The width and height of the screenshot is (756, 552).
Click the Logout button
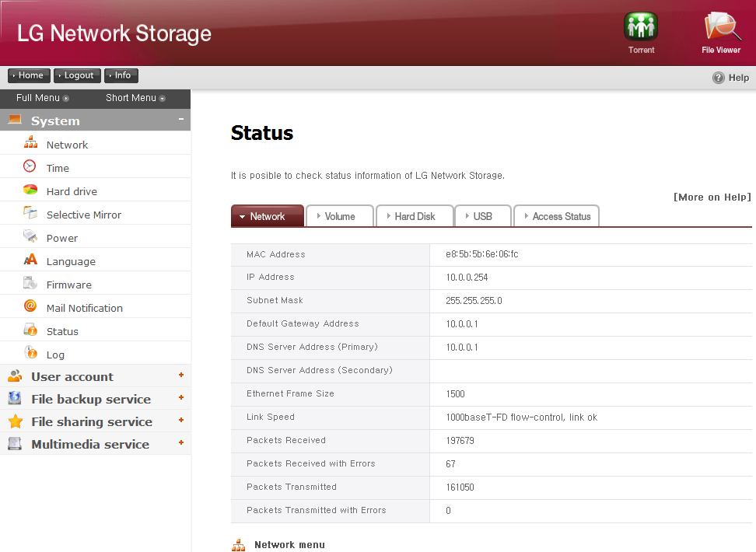point(77,75)
